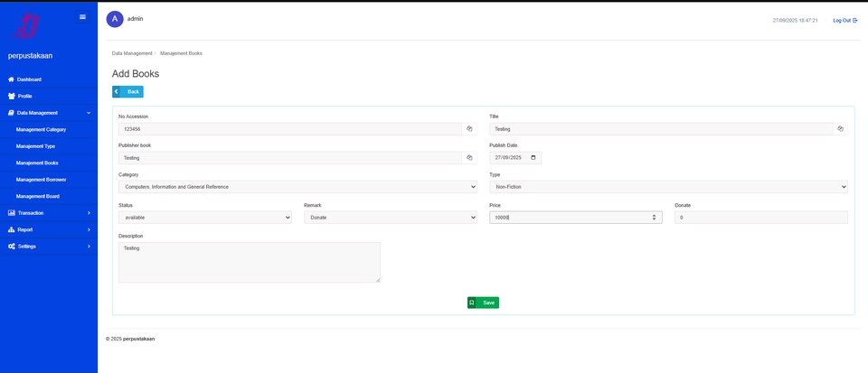Click the Log Out link
Image resolution: width=868 pixels, height=373 pixels.
pos(844,20)
